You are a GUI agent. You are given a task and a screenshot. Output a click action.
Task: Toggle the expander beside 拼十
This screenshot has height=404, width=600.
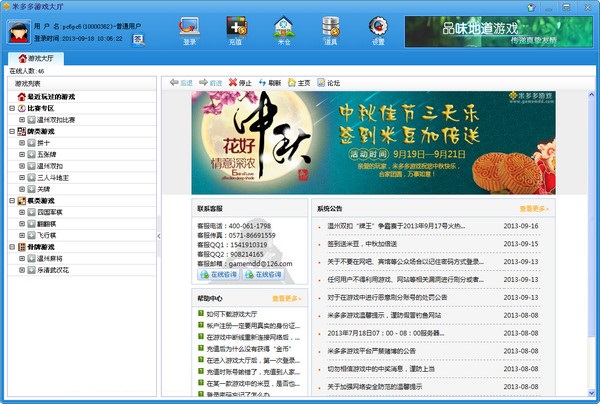click(22, 143)
